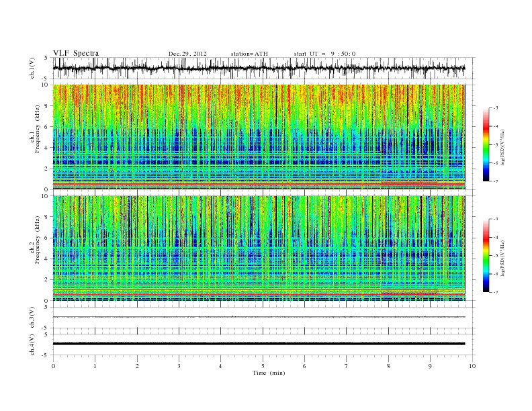The width and height of the screenshot is (532, 411).
Task: Click the "-5" tick on the ch.2 color bar
Action: coord(496,255)
